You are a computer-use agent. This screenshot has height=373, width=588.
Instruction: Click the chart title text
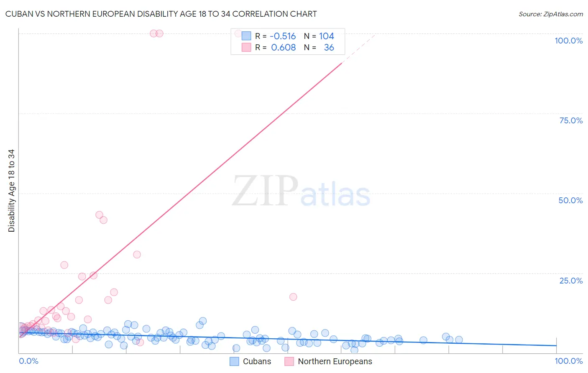pos(161,14)
